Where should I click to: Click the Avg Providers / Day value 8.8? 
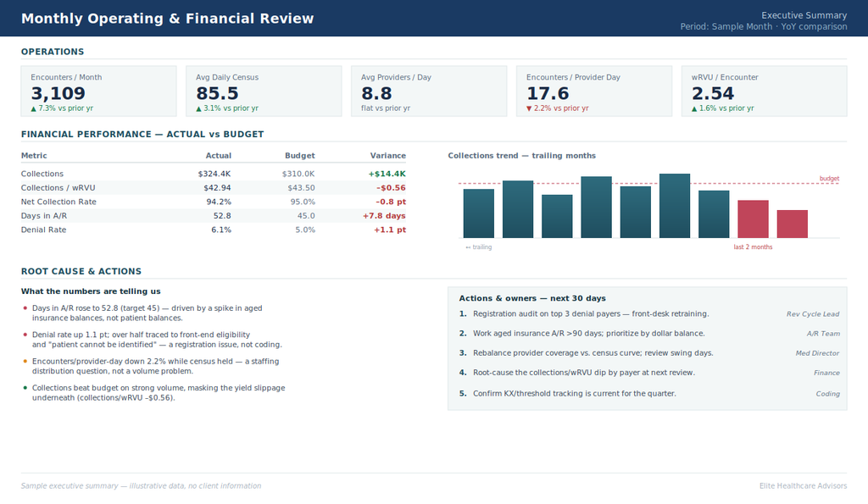pyautogui.click(x=376, y=93)
